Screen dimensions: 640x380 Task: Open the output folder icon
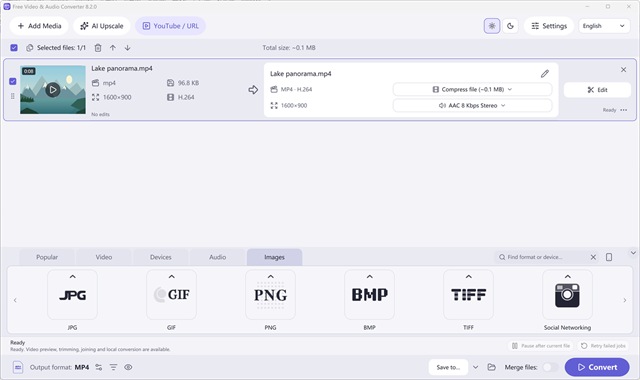point(491,367)
